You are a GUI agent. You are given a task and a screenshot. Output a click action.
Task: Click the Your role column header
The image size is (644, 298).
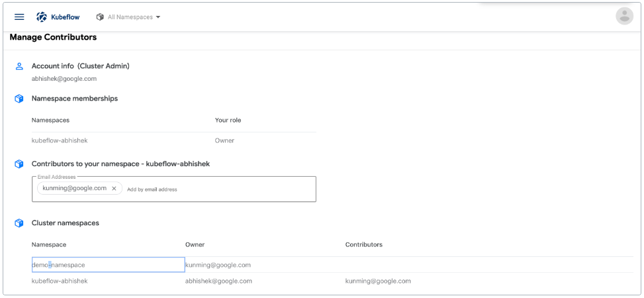[228, 120]
